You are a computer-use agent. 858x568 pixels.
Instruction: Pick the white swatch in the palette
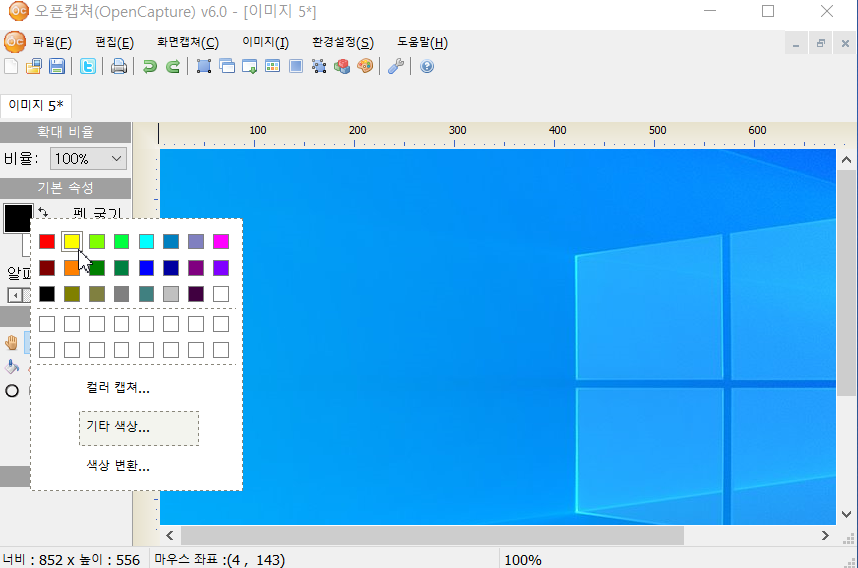[221, 294]
